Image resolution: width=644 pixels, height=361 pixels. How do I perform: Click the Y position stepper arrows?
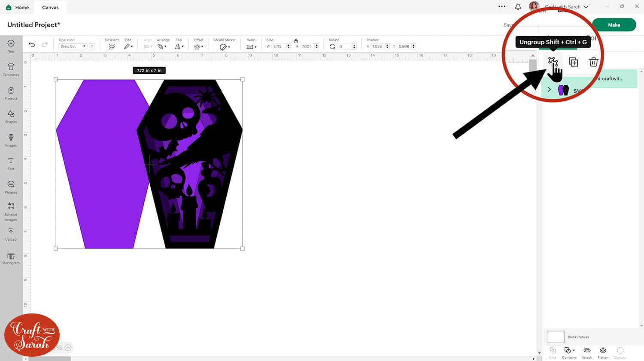(x=413, y=46)
